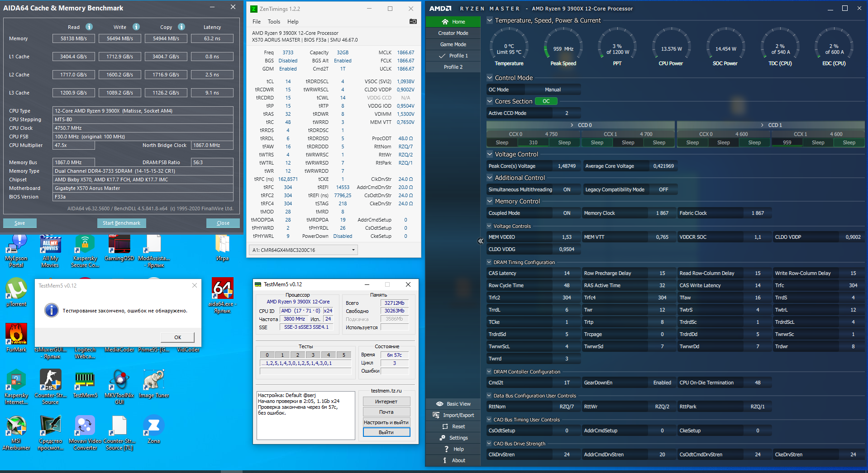Image resolution: width=868 pixels, height=473 pixels.
Task: Select the Zona desktop icon
Action: point(154,429)
